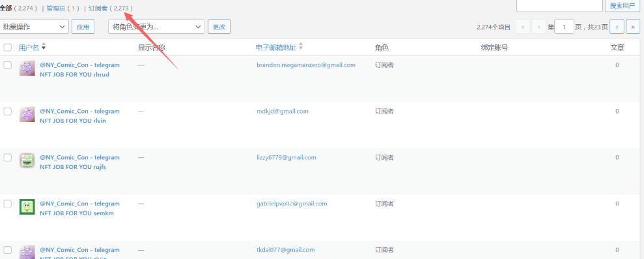Check the box for user rhrud
Viewport: 644px width, 259px height.
tap(7, 65)
